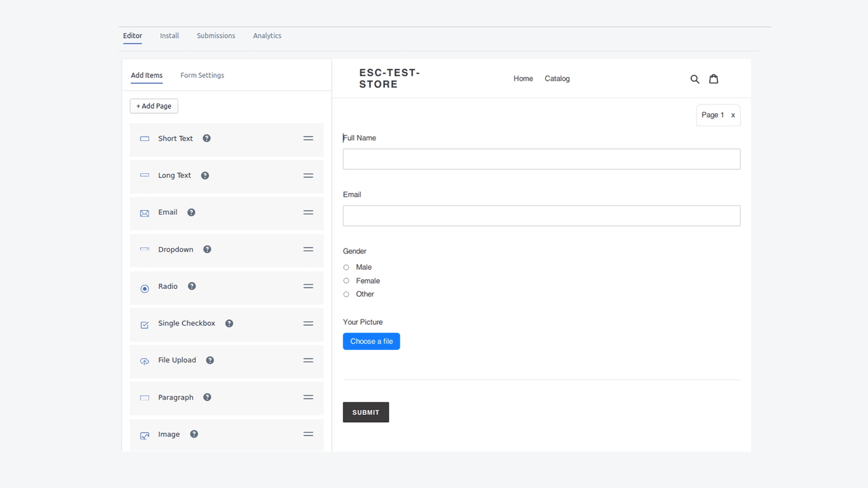Click the File Upload cloud icon
The width and height of the screenshot is (868, 488).
pos(144,361)
